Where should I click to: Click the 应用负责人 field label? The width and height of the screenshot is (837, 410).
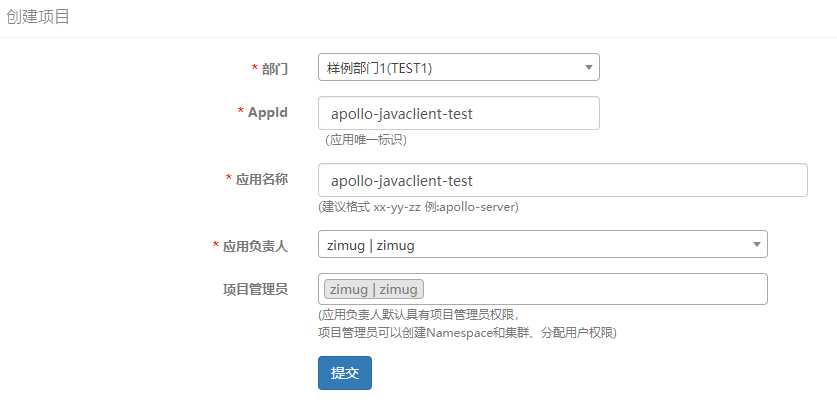255,245
